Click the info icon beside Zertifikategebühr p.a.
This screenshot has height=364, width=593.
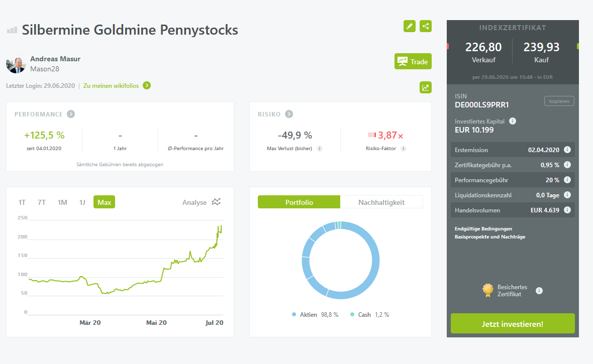point(568,165)
